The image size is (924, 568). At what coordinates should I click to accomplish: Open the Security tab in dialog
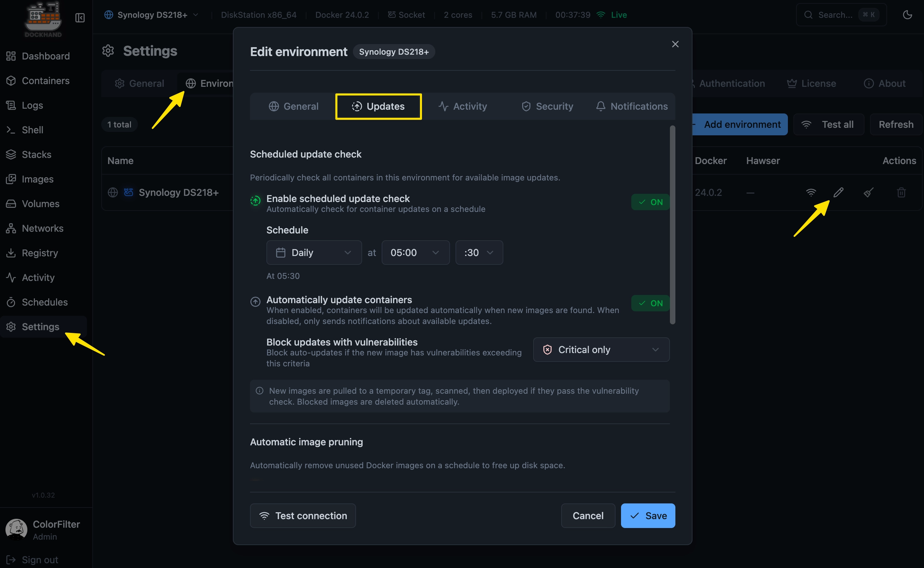pos(547,106)
